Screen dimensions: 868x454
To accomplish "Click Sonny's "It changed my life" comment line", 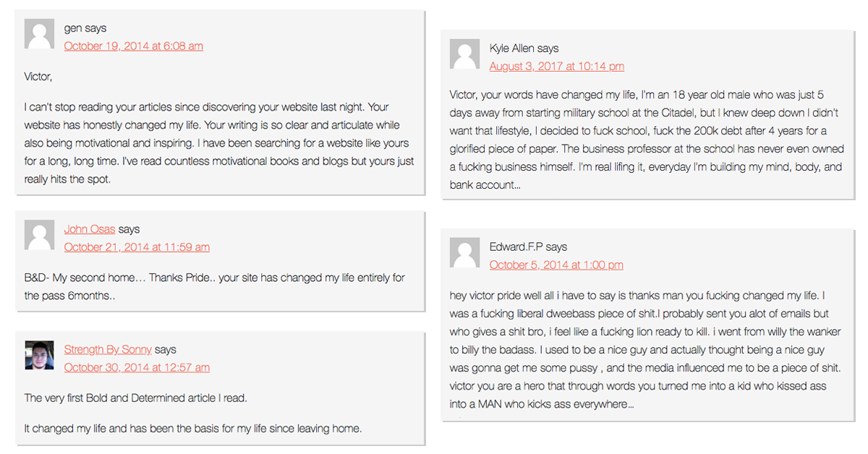I will (192, 429).
